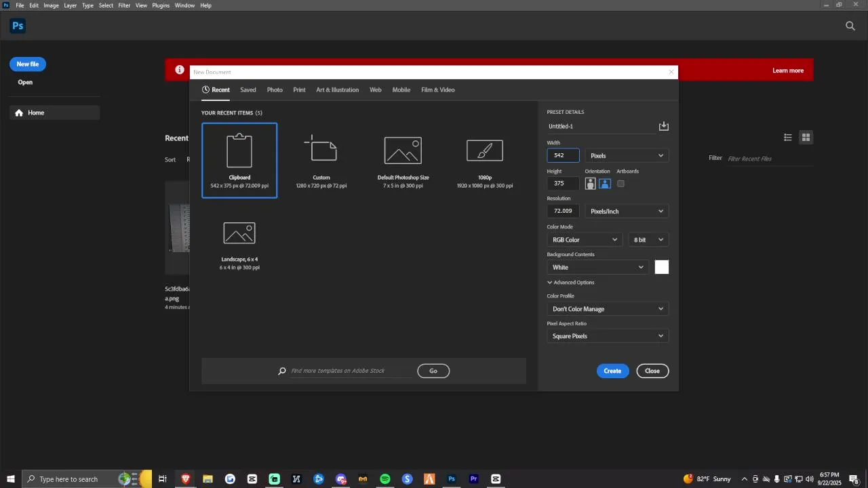Click the Height input field
868x488 pixels.
[x=564, y=184]
